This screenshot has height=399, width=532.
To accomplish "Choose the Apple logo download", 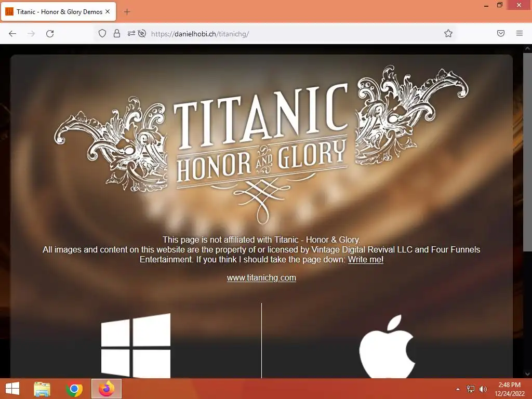I will tap(387, 347).
